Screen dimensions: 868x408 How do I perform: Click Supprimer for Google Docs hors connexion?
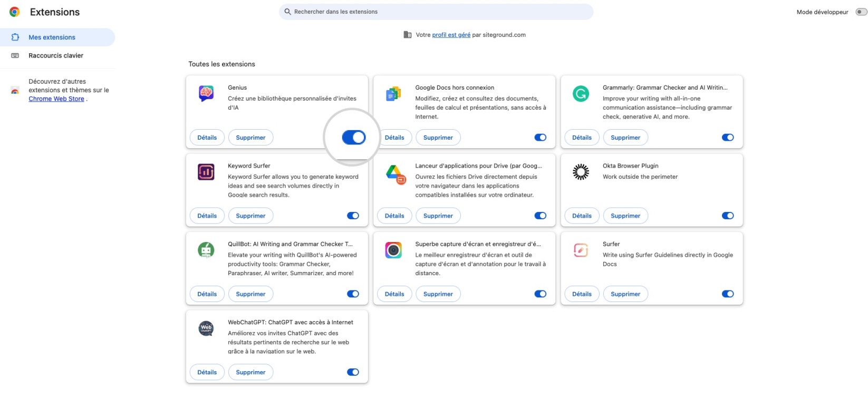(438, 138)
